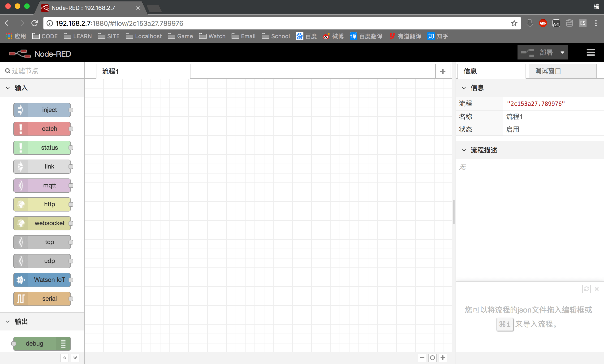
Task: Expand the 输入 section collapse toggle
Action: click(x=8, y=88)
